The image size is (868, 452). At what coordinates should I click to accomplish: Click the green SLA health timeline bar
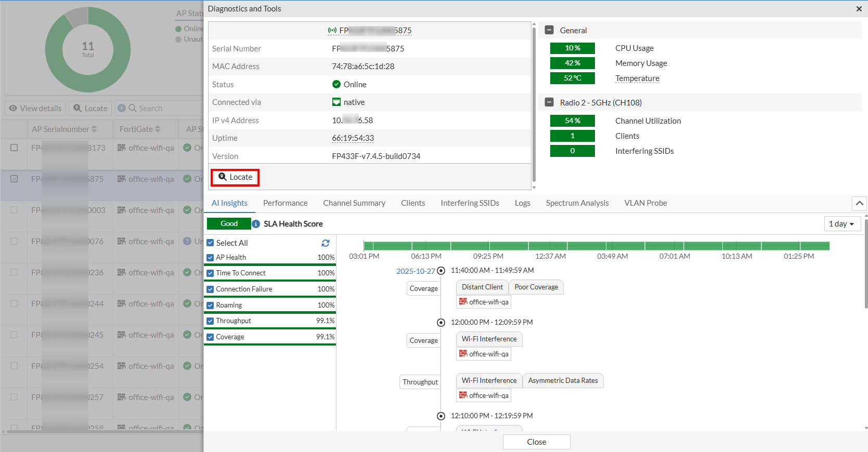pyautogui.click(x=596, y=246)
